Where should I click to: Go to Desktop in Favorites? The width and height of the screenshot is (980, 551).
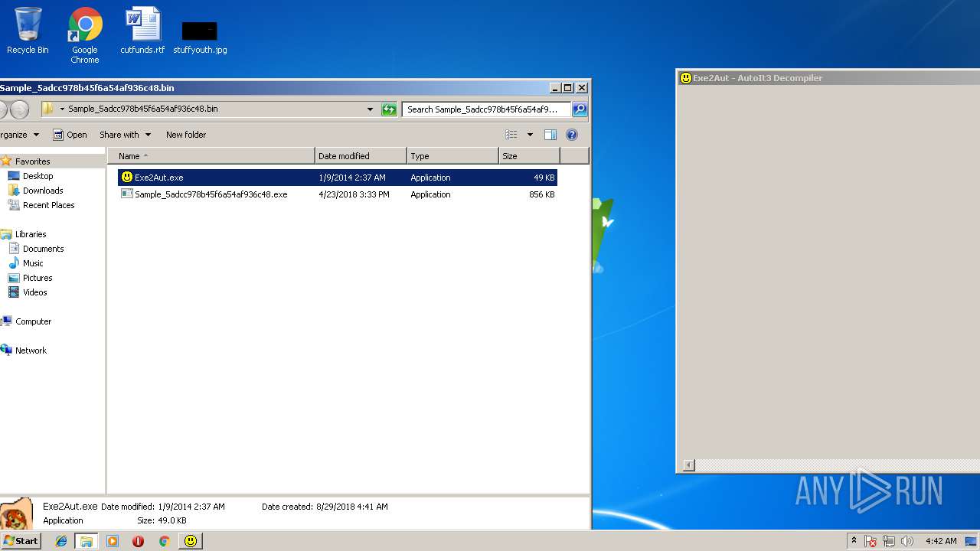[x=38, y=176]
